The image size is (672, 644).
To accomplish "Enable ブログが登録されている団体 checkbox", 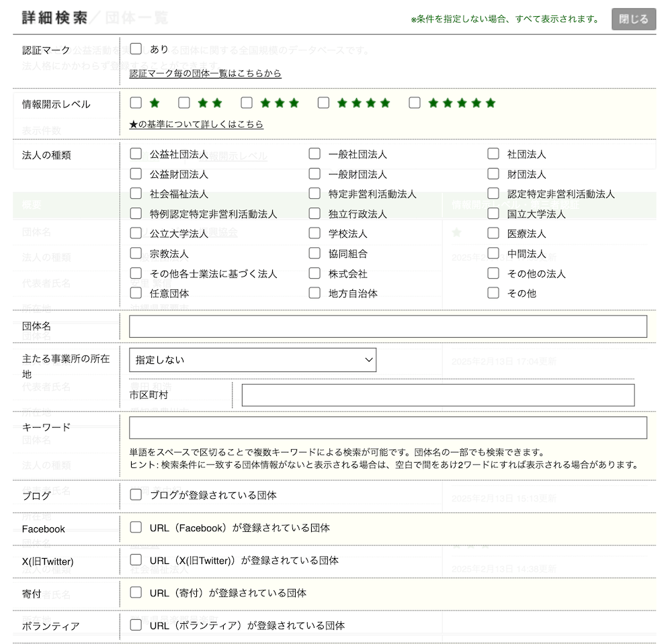I will [x=136, y=495].
